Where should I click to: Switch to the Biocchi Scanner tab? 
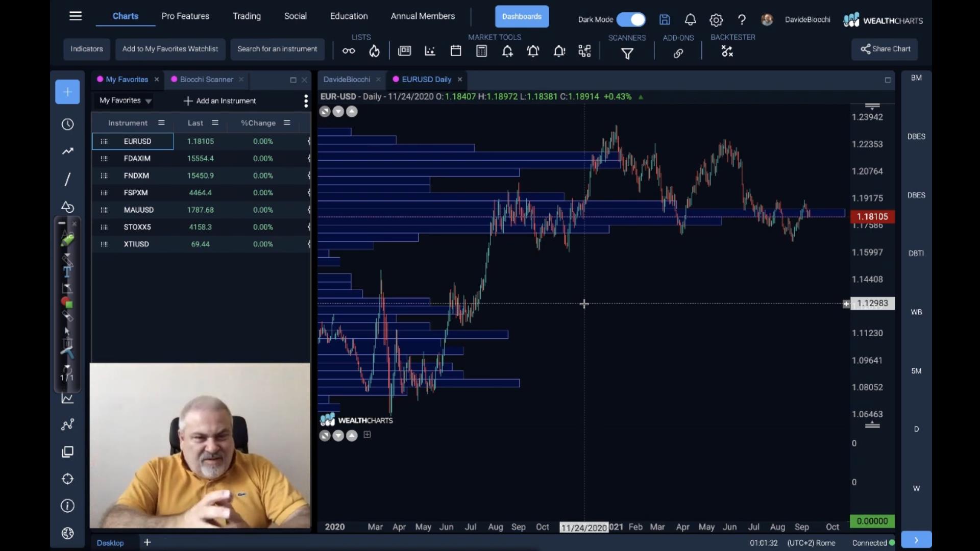[206, 79]
